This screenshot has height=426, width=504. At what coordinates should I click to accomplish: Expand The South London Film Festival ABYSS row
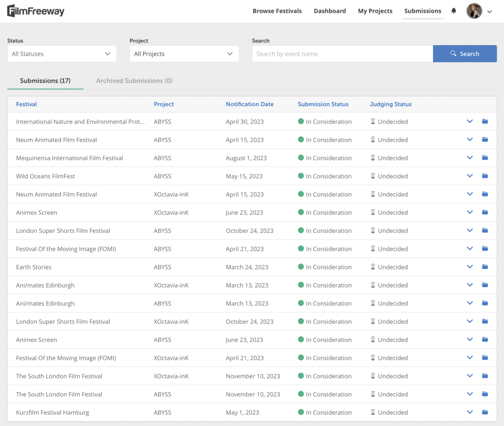coord(470,394)
